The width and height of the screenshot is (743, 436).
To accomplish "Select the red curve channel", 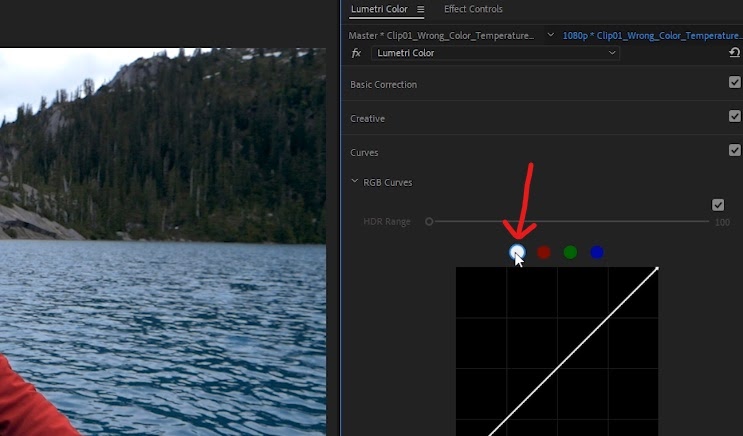I will point(544,252).
